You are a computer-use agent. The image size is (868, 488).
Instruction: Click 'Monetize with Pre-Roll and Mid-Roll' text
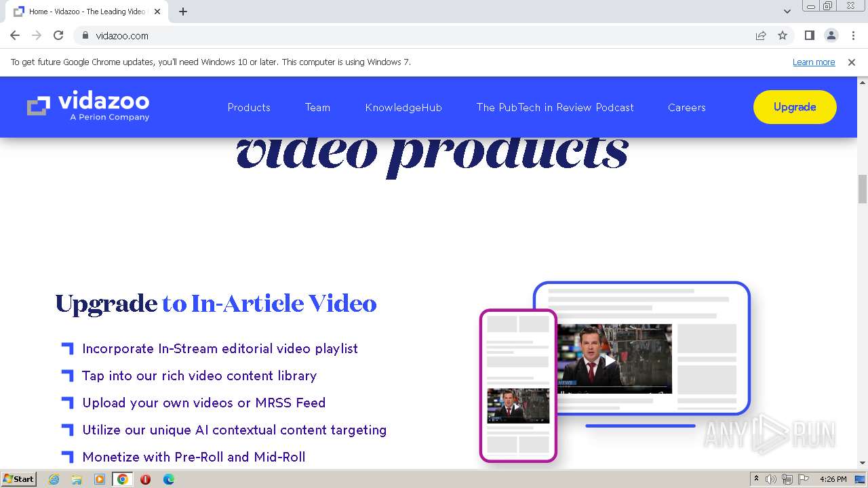coord(193,457)
